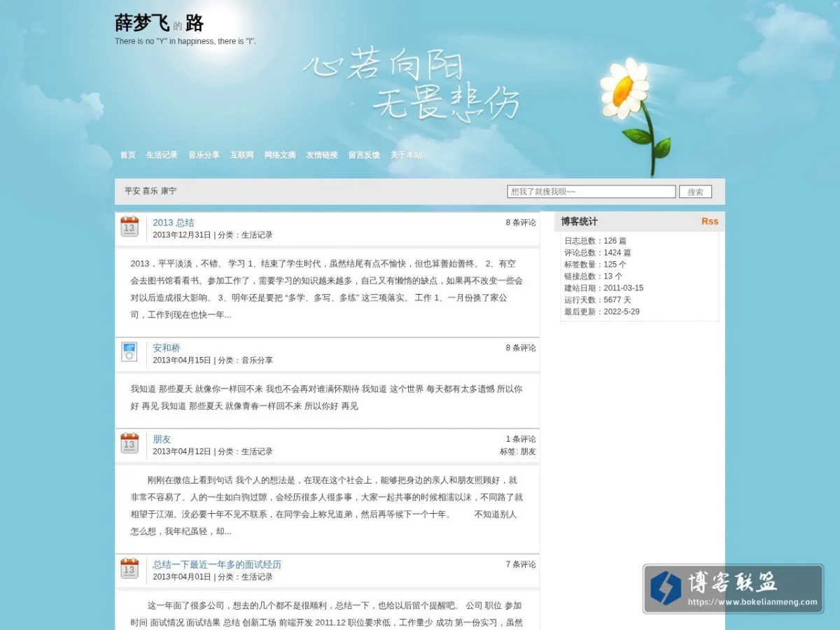The width and height of the screenshot is (840, 630).
Task: Open the 首页 navigation item
Action: point(128,155)
